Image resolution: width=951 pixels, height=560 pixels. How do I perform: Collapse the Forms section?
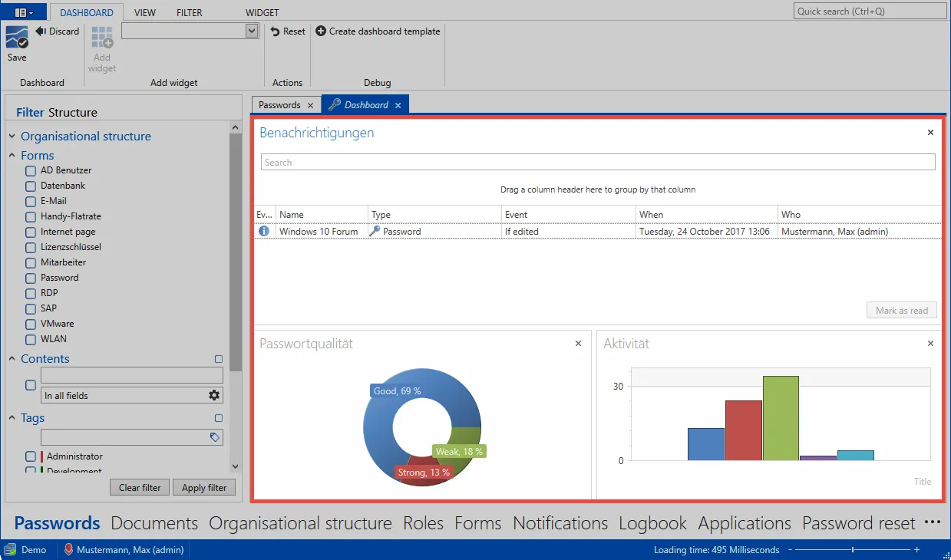pyautogui.click(x=12, y=156)
